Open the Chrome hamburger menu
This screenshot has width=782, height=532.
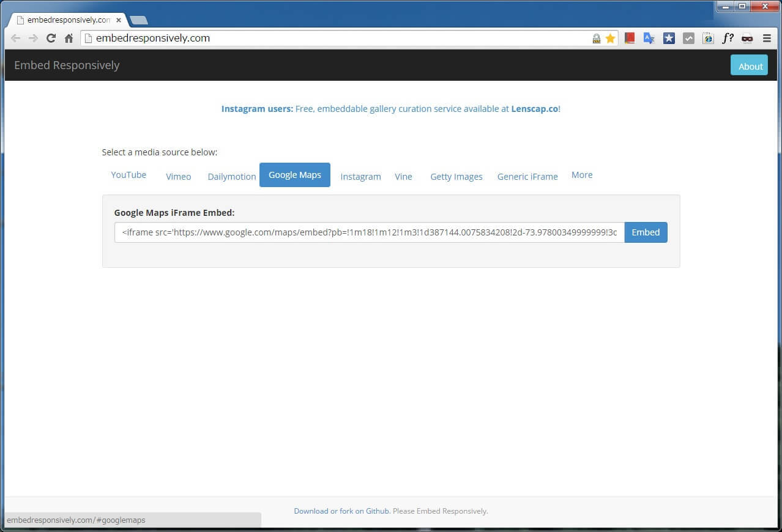(767, 39)
